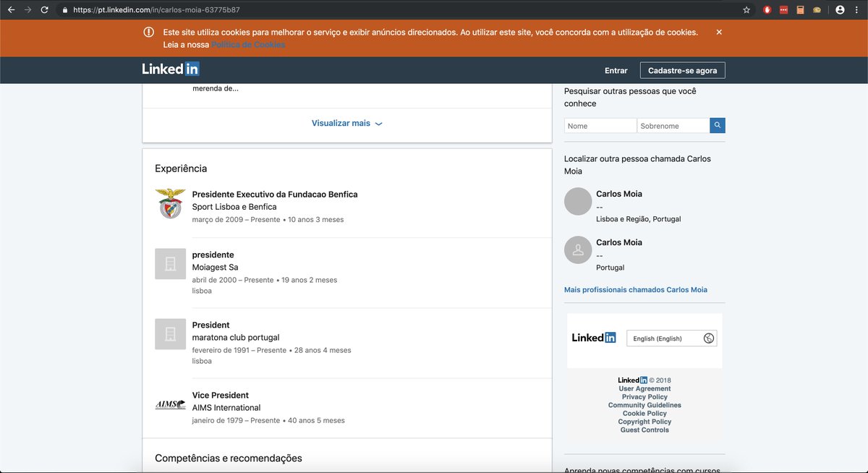The height and width of the screenshot is (473, 868).
Task: Open the Moiagest Sa company link
Action: (x=215, y=268)
